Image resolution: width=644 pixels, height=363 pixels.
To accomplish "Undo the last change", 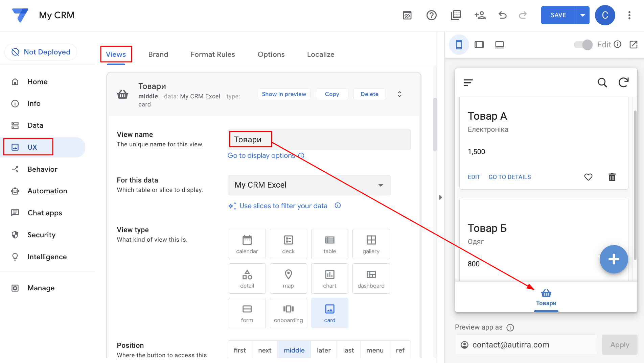I will pyautogui.click(x=503, y=15).
